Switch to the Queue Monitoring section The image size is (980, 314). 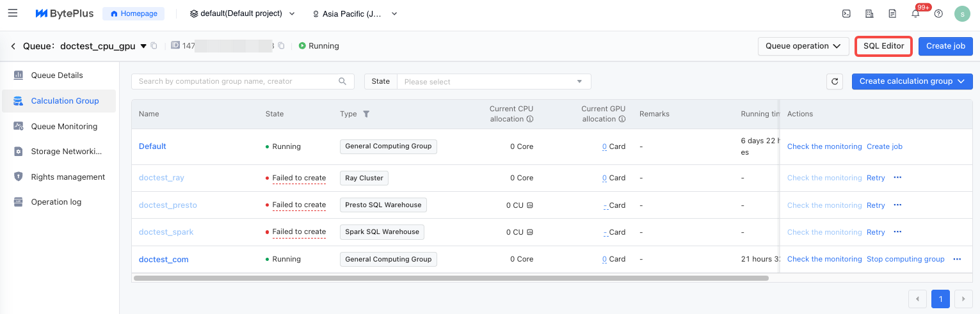pos(64,126)
